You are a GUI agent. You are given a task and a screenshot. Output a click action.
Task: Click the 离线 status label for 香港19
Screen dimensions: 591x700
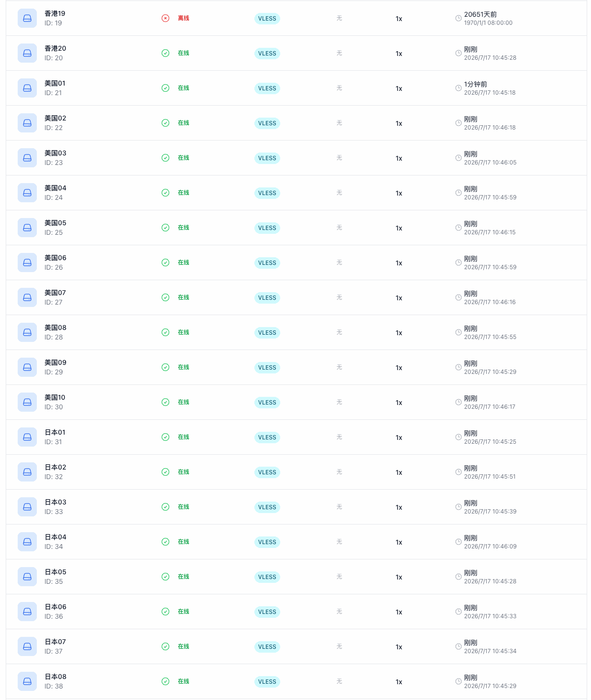(x=184, y=18)
